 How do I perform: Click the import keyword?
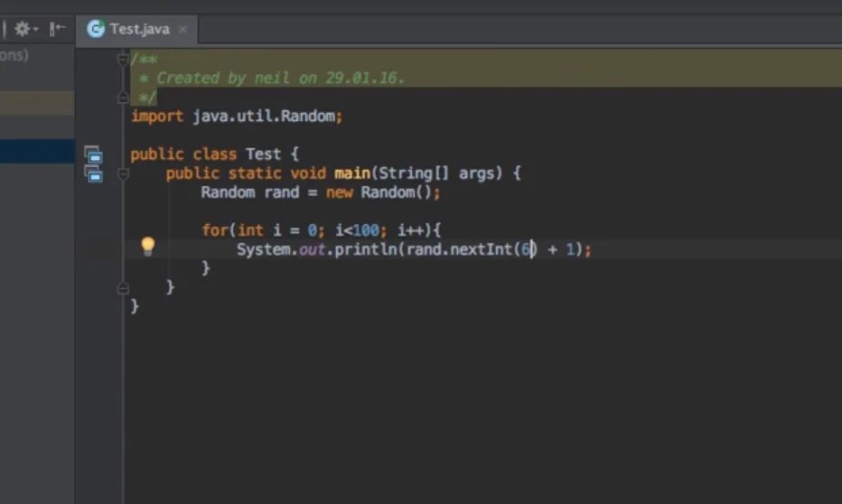(x=157, y=117)
